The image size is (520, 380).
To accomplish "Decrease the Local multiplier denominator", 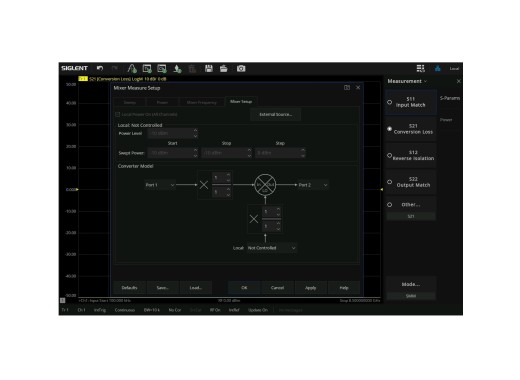I will pos(278,229).
